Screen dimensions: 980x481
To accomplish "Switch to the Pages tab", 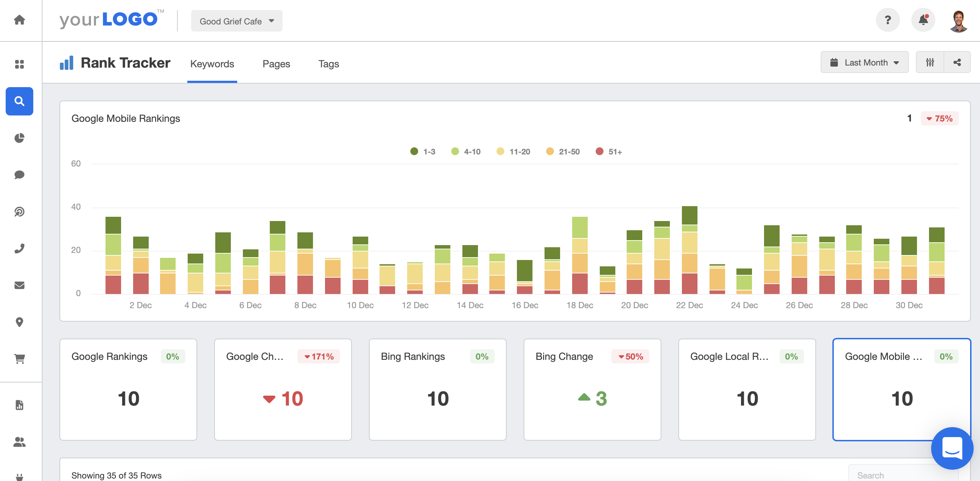I will [276, 63].
